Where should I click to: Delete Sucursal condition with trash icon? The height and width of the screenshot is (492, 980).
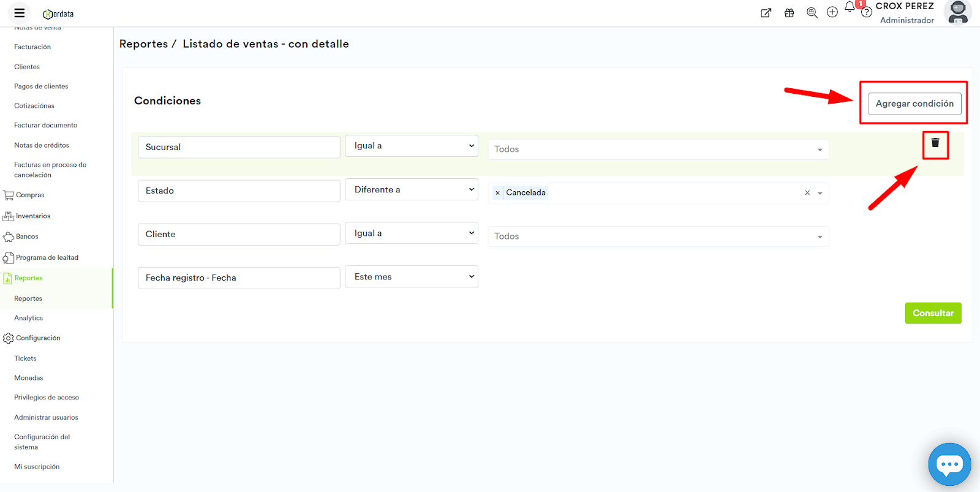point(935,143)
